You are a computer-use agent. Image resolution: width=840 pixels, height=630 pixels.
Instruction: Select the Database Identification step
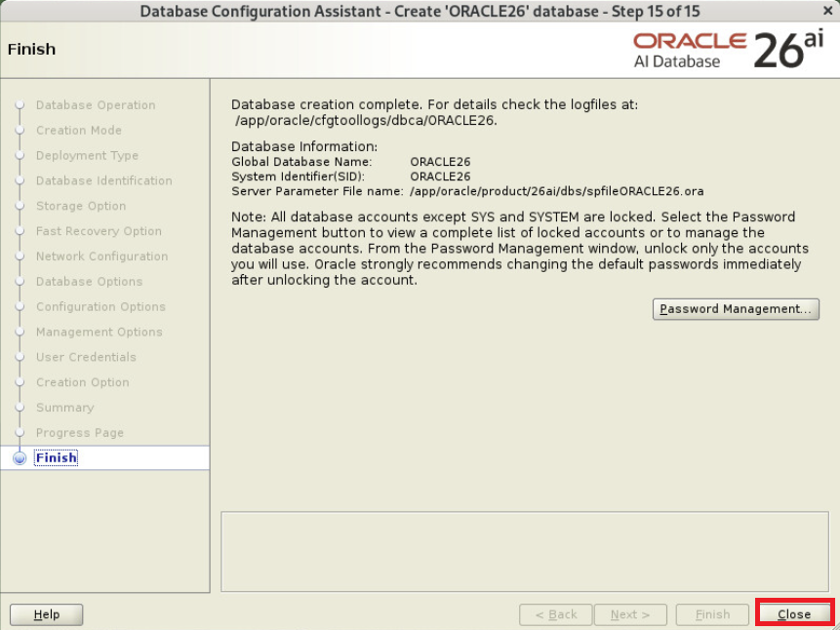coord(104,180)
